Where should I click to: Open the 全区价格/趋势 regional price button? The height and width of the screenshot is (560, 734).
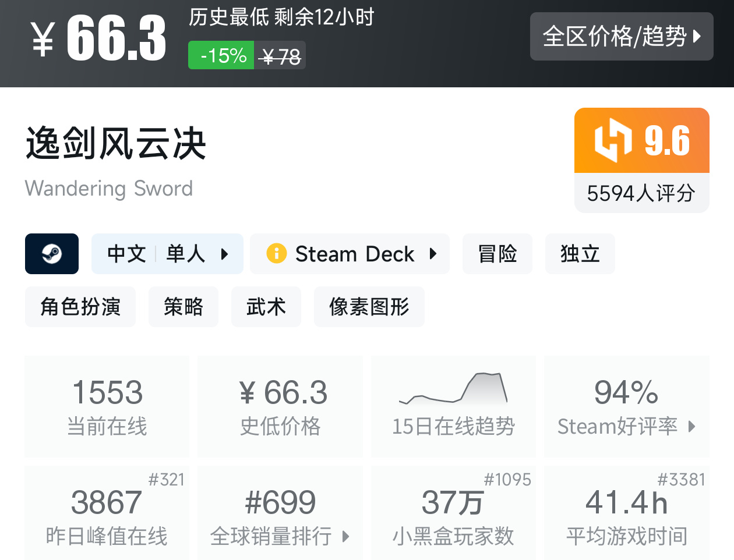pos(622,36)
